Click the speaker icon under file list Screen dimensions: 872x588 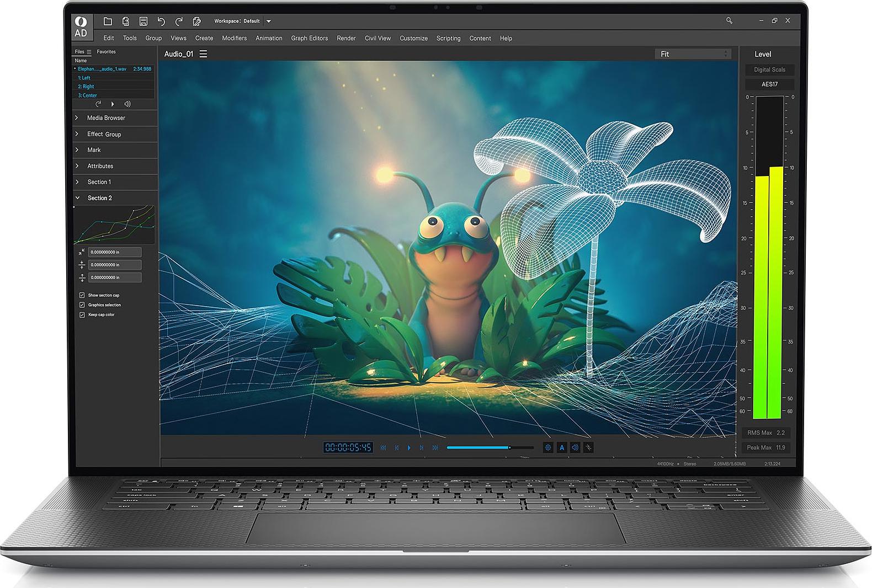[127, 104]
